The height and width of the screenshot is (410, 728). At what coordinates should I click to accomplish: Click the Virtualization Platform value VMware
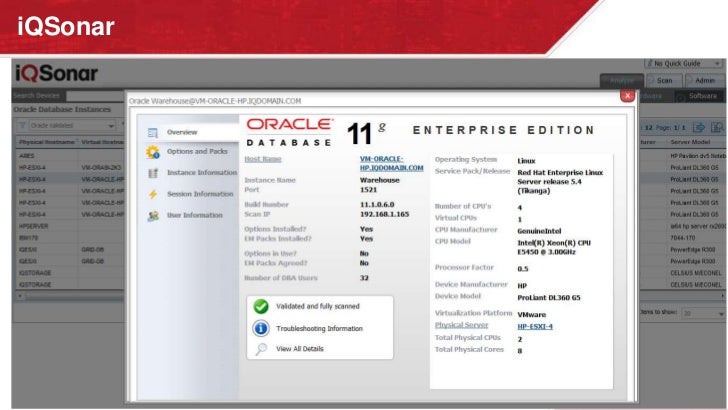point(532,315)
